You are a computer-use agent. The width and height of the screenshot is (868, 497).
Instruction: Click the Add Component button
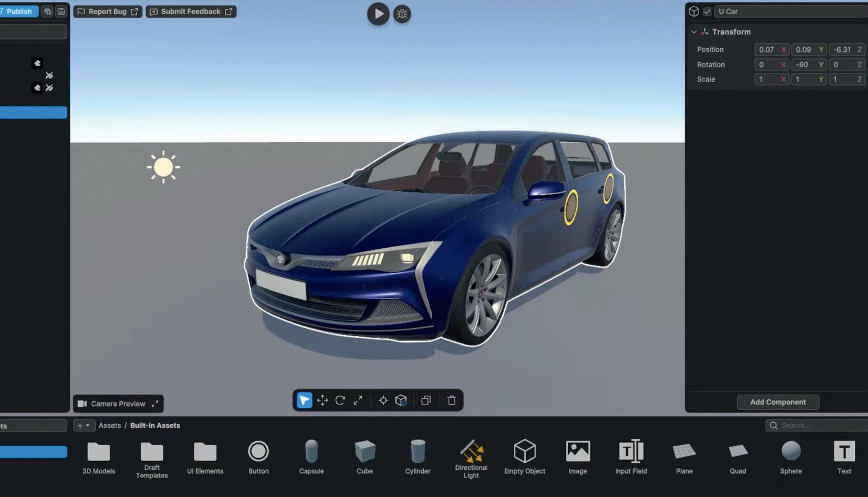click(777, 402)
